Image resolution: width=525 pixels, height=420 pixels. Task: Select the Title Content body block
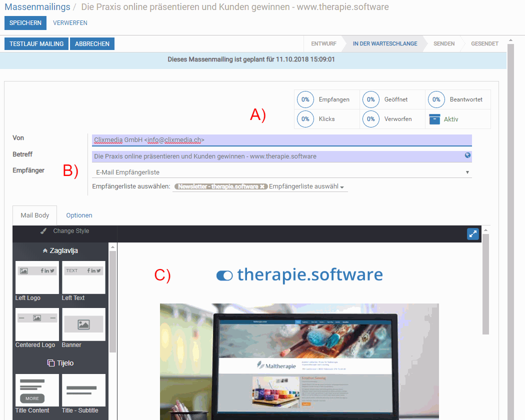click(x=37, y=390)
